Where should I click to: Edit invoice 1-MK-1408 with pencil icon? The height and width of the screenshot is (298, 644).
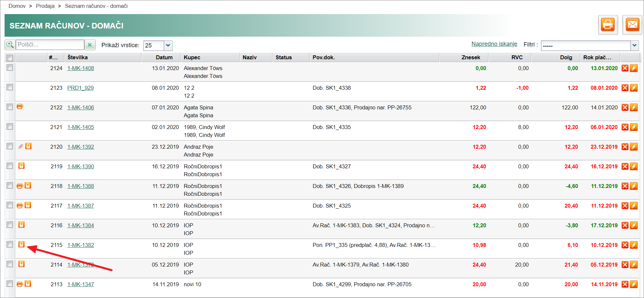634,68
